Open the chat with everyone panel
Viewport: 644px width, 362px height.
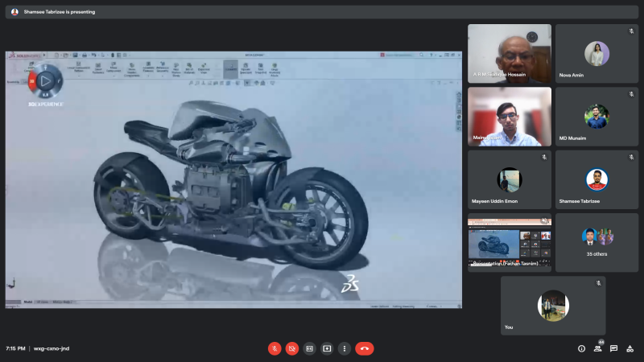(613, 348)
